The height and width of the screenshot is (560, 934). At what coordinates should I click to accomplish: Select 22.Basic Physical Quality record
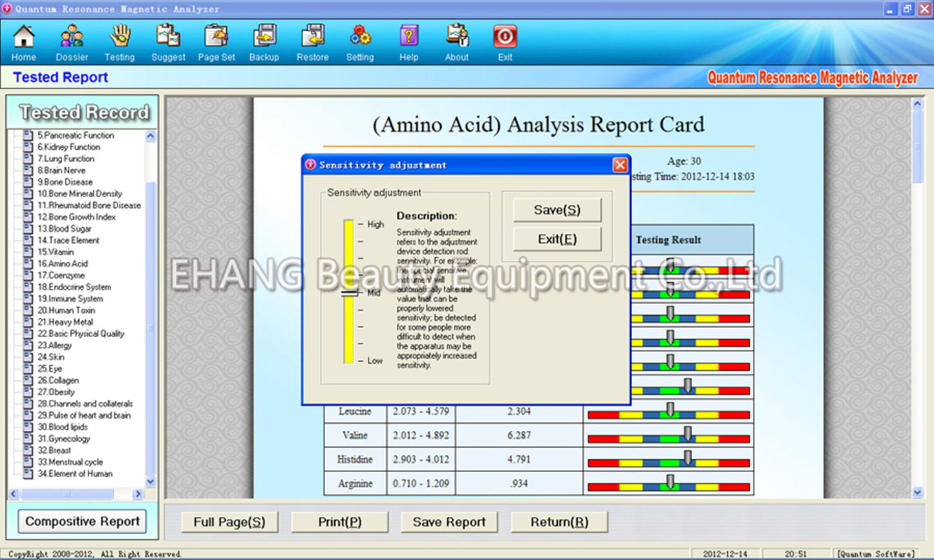(80, 334)
